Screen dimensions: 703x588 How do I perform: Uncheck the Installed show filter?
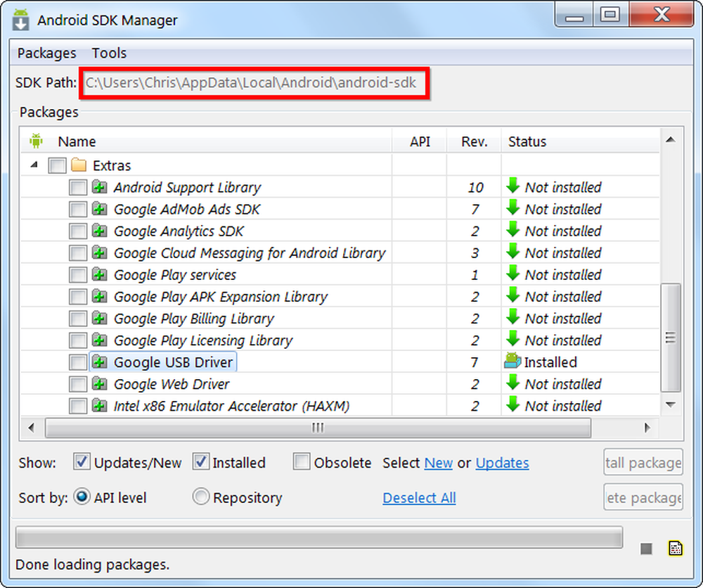(x=201, y=461)
